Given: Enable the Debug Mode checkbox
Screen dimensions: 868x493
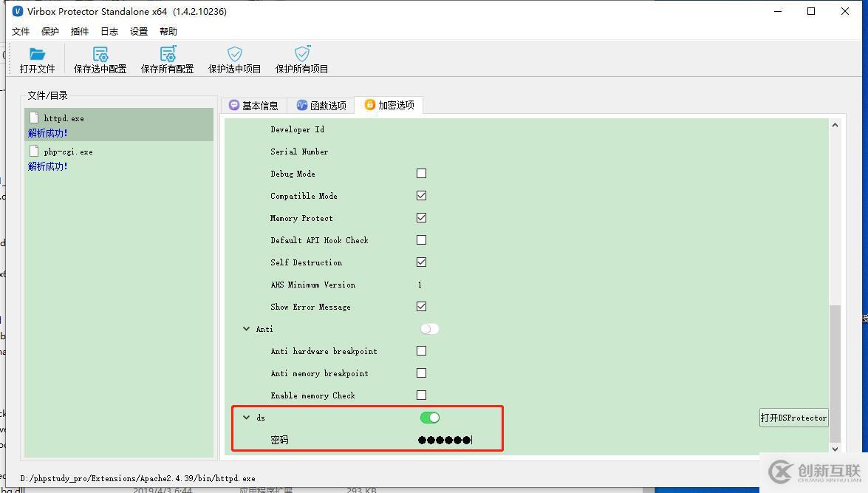Looking at the screenshot, I should (x=421, y=174).
